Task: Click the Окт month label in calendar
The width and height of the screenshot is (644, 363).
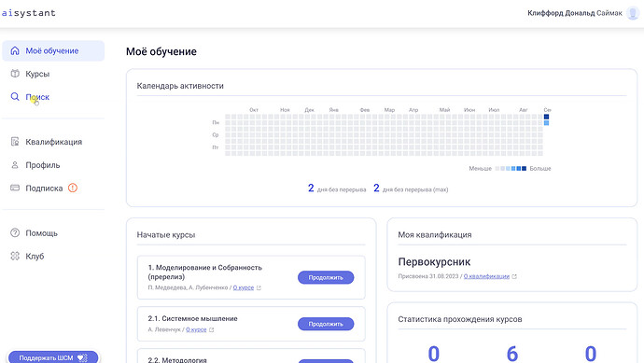Action: 254,110
